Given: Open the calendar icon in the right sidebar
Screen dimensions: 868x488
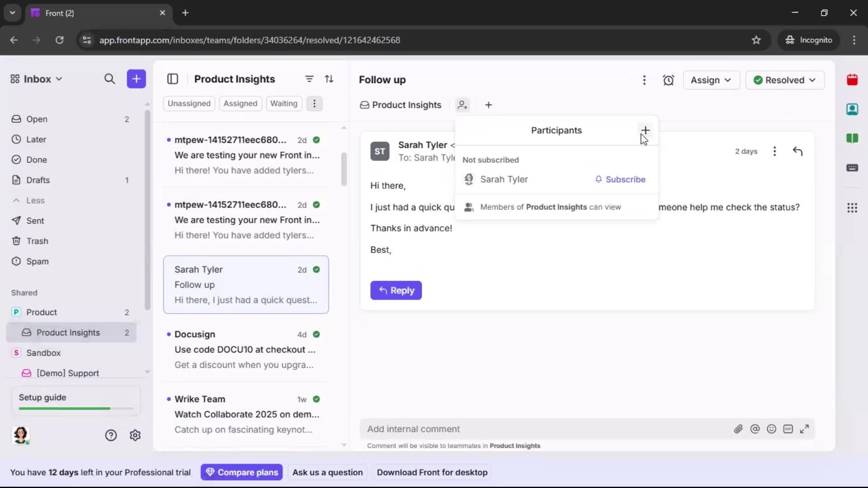Looking at the screenshot, I should tap(853, 80).
